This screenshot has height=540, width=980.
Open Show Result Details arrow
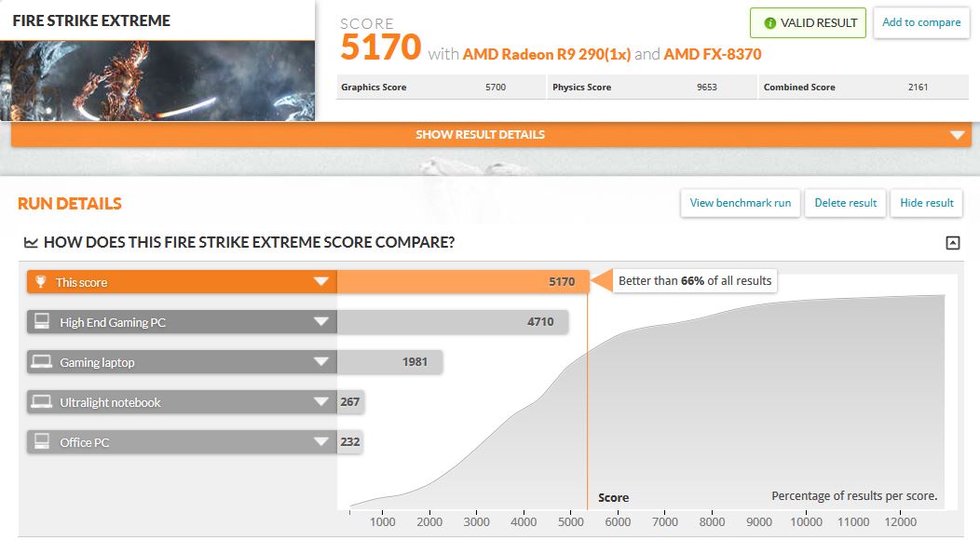point(958,135)
